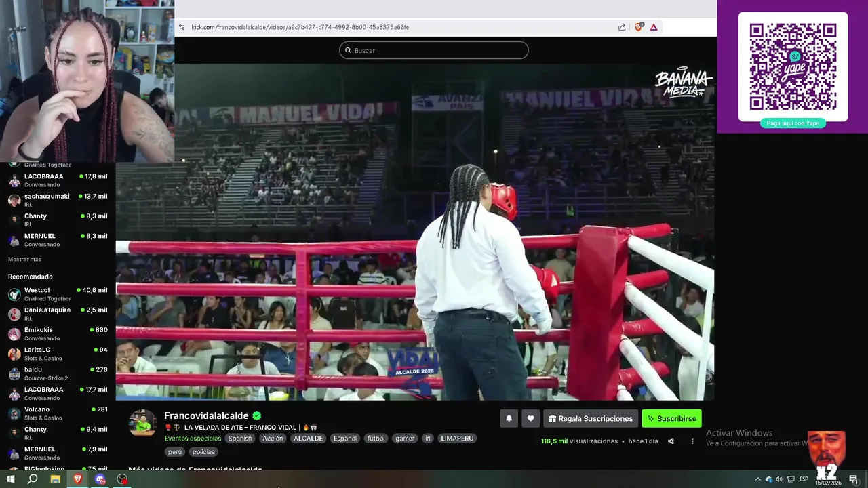Click the perú tag

(175, 452)
